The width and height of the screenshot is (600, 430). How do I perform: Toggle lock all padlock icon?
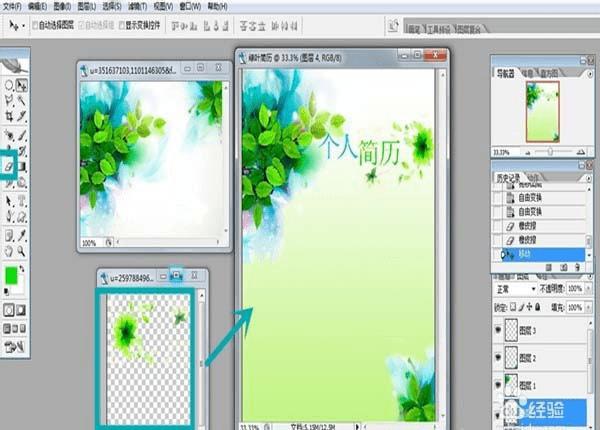[538, 307]
